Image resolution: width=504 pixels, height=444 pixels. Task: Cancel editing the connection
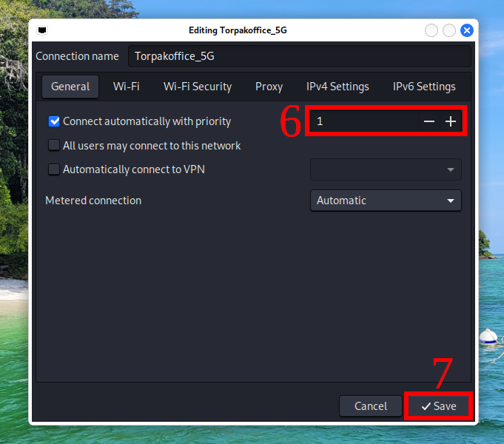coord(371,406)
